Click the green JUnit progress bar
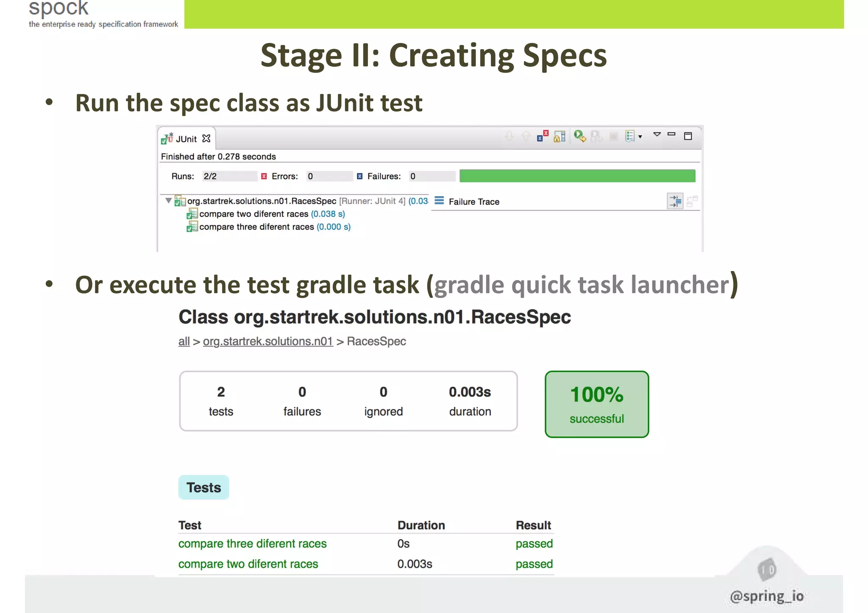The image size is (868, 613). tap(577, 176)
